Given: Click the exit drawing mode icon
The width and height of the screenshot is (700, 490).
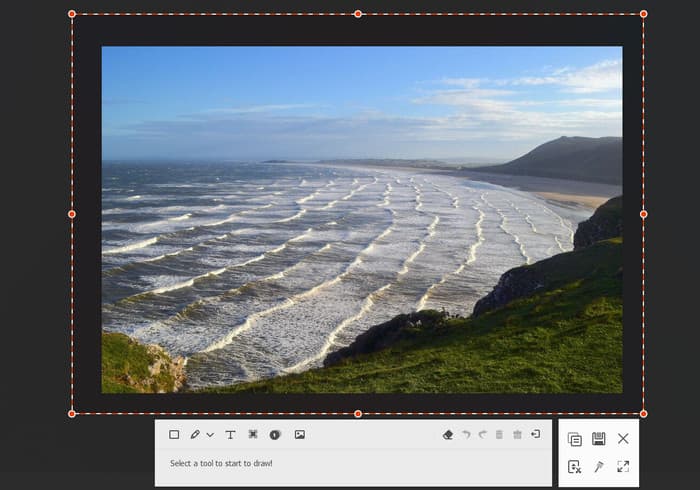Looking at the screenshot, I should coord(535,434).
